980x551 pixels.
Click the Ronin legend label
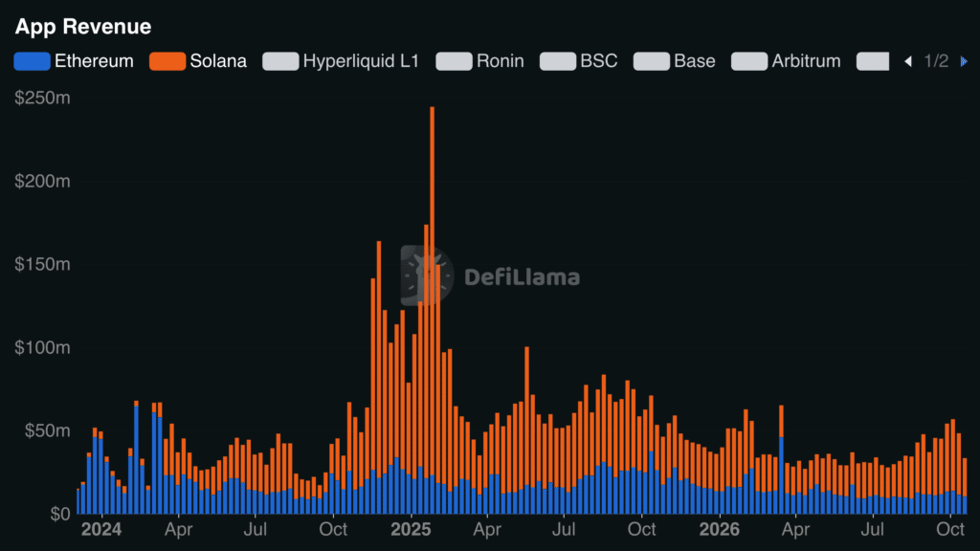[500, 61]
